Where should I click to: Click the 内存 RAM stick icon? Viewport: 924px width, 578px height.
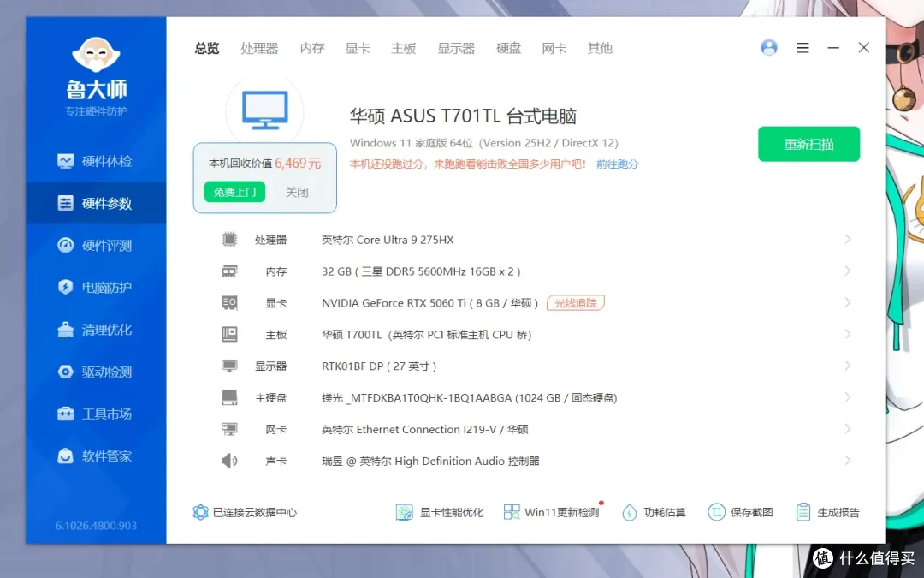coord(229,271)
